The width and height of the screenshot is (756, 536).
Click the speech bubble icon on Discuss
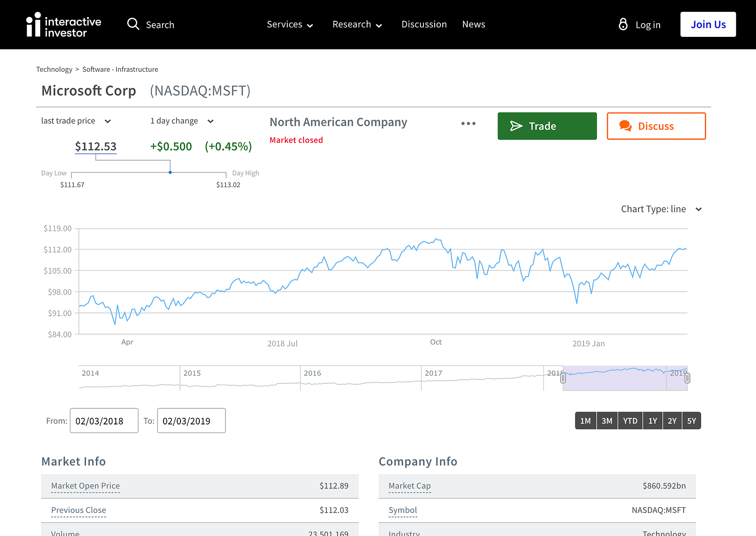click(x=625, y=126)
